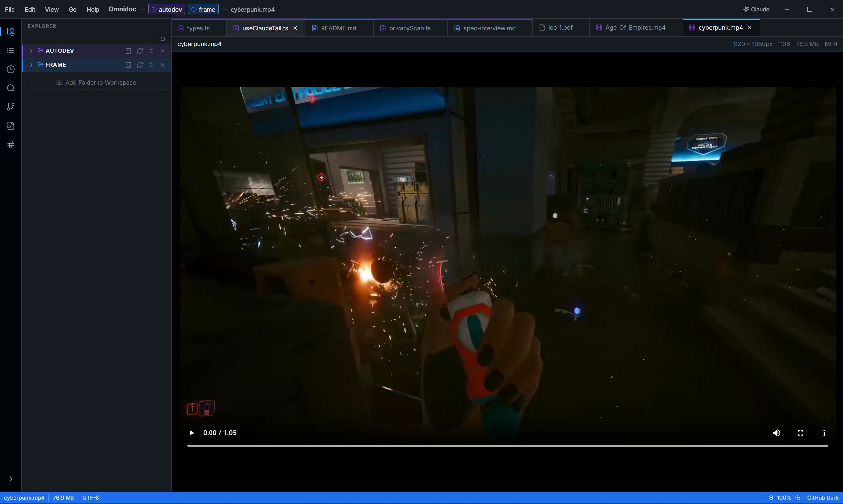Close the cyberpunk.mp4 tab
Screen dimensions: 843x504
click(x=749, y=28)
